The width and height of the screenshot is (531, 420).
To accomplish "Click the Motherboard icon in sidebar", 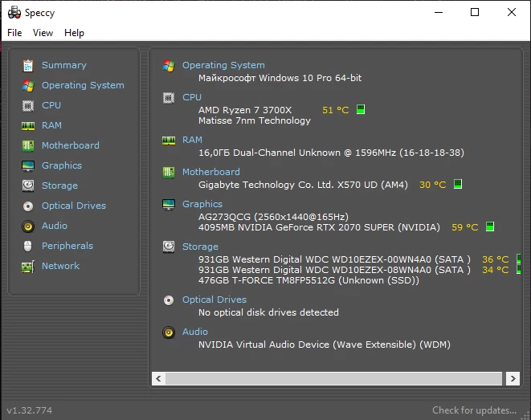I will tap(28, 146).
